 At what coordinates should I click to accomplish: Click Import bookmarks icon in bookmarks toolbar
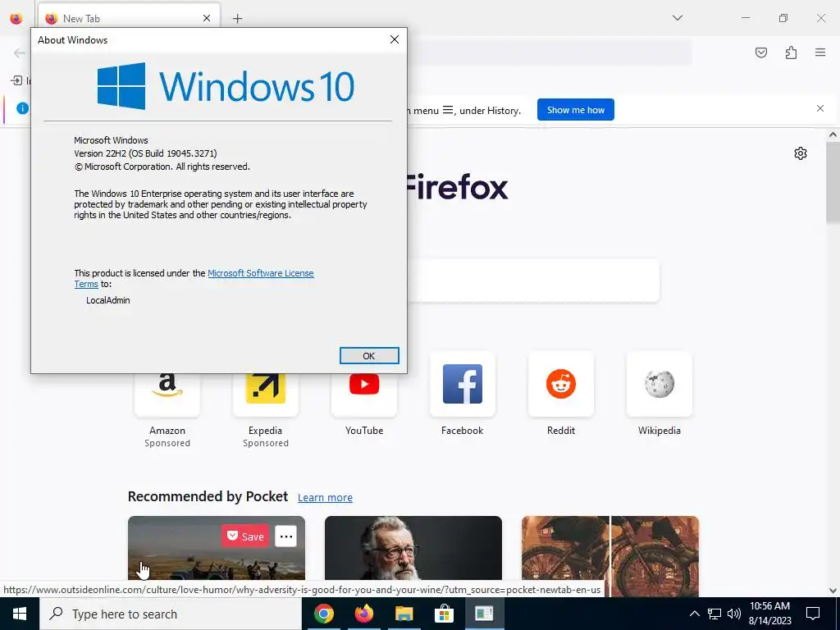(16, 81)
